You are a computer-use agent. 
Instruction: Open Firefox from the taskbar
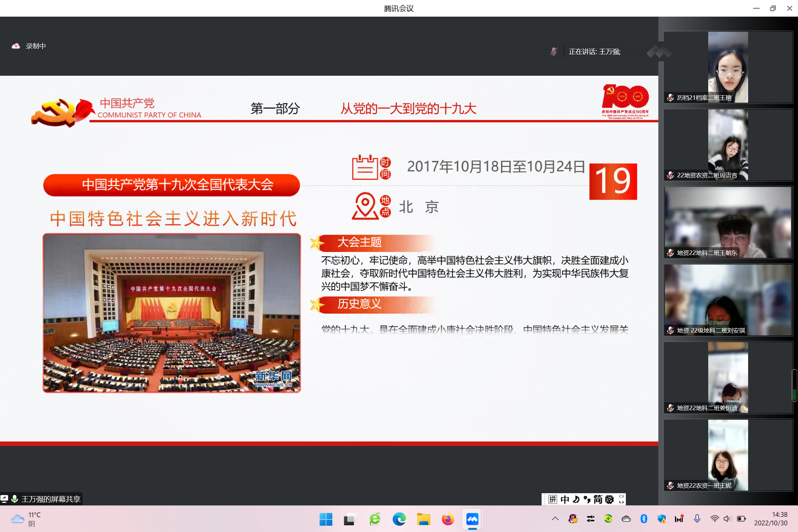(448, 519)
